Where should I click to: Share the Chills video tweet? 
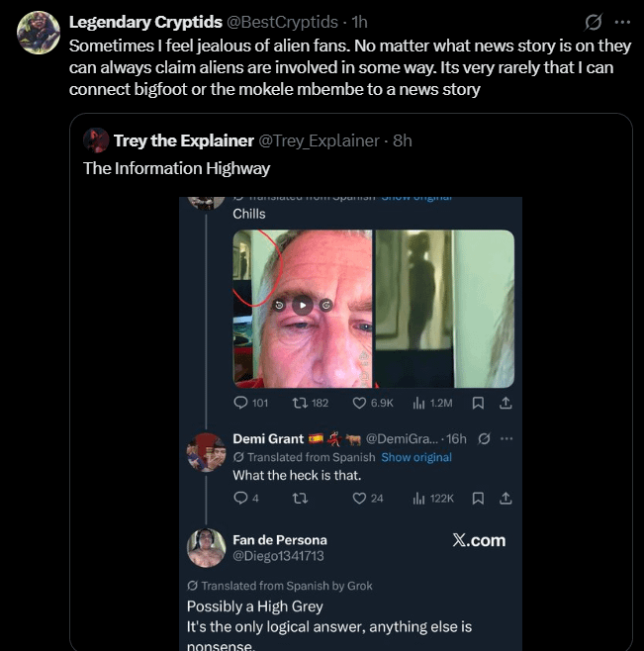(505, 403)
